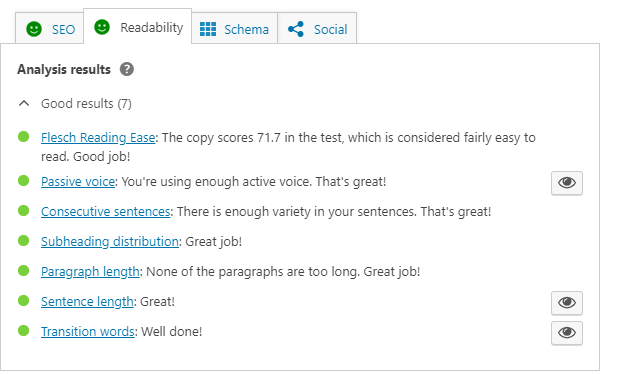Open the Passive voice link
Image resolution: width=635 pixels, height=374 pixels.
(78, 181)
